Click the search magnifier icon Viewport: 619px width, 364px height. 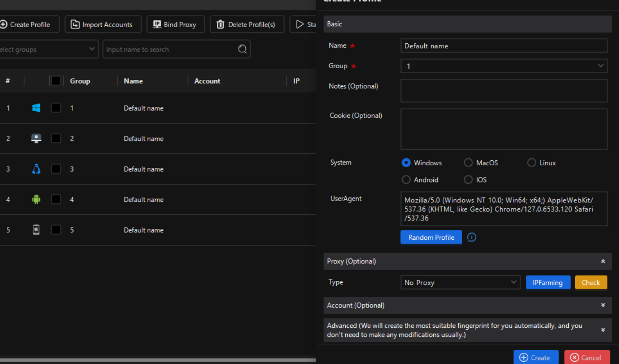[x=243, y=49]
